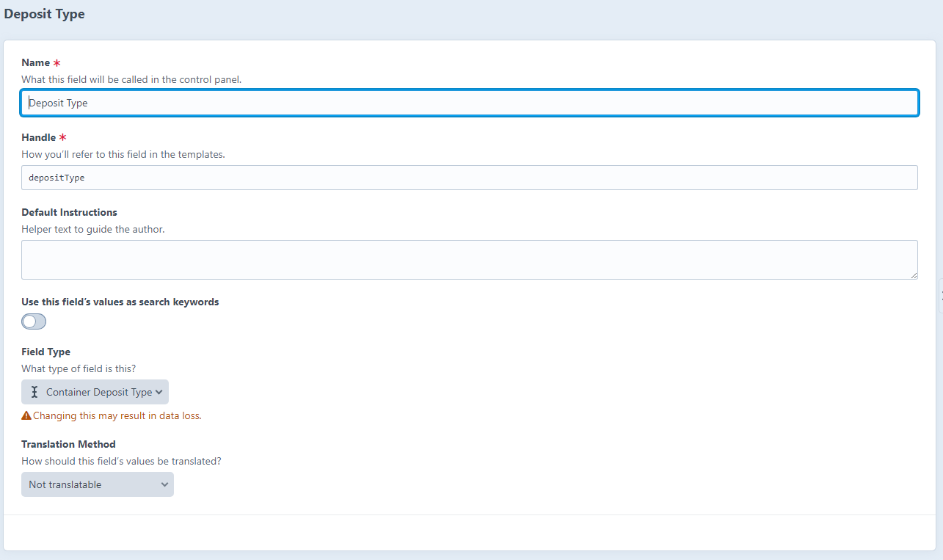Click the Handle field label

pos(39,137)
